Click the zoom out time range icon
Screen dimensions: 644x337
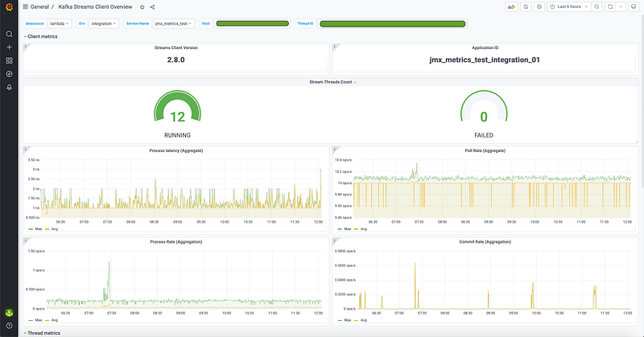point(597,6)
